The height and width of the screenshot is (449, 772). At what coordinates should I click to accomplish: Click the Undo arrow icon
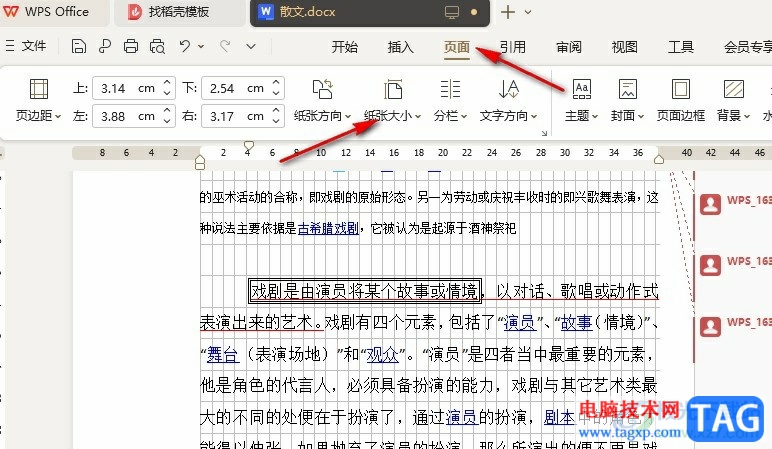tap(185, 46)
